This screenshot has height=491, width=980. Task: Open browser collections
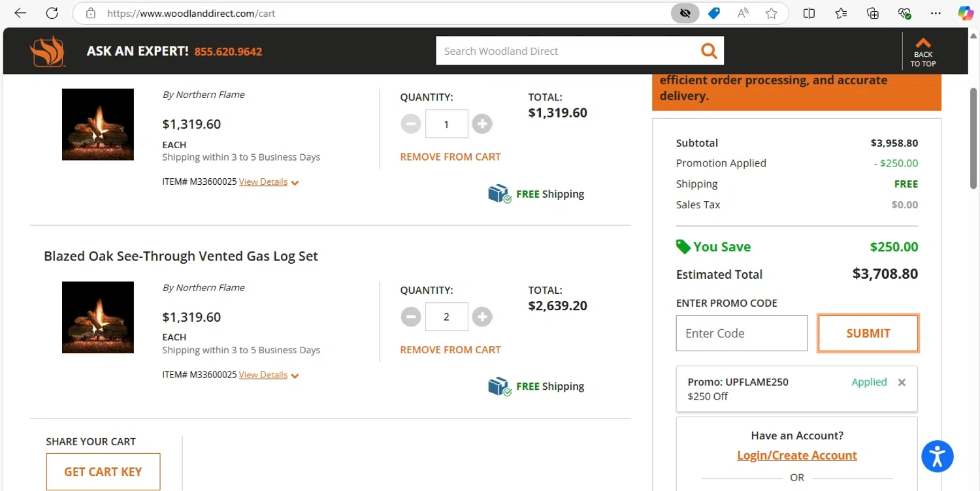tap(873, 13)
